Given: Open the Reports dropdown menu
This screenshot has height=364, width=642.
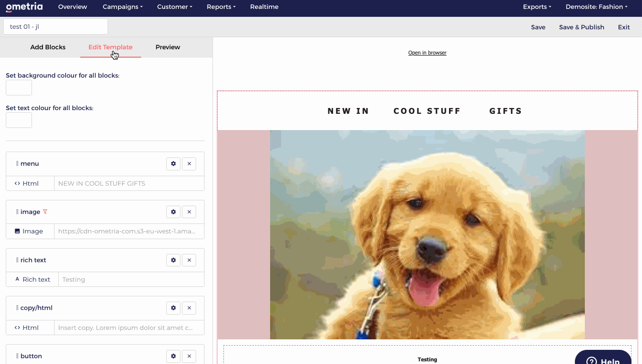Looking at the screenshot, I should 221,7.
